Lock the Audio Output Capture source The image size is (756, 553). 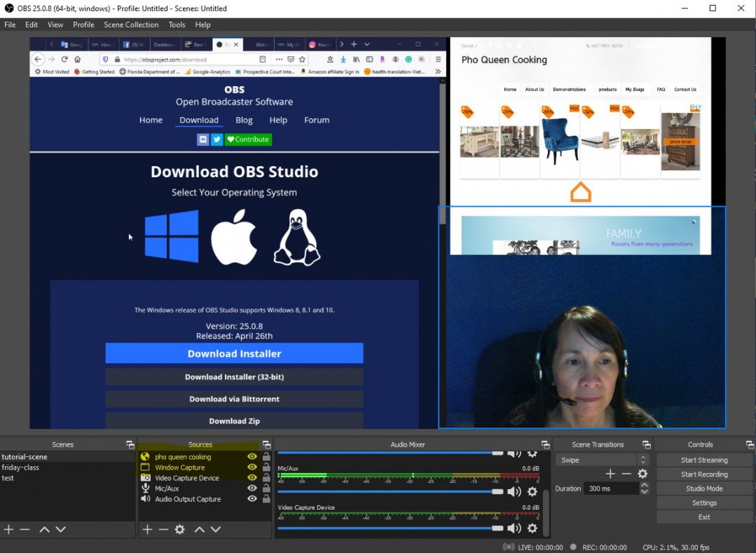266,498
